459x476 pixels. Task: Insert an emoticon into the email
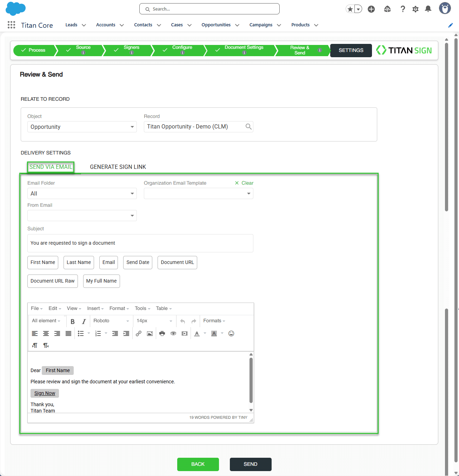pos(231,333)
